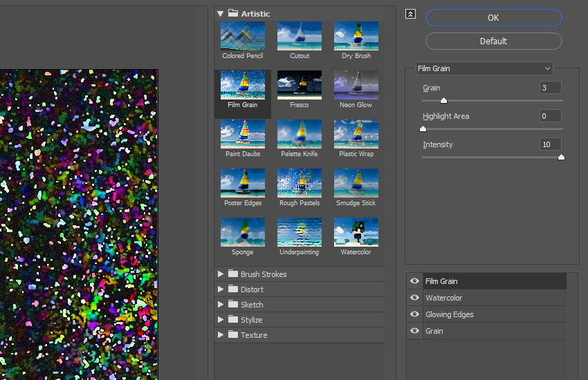Image resolution: width=588 pixels, height=380 pixels.
Task: Click the Highlight Area value field
Action: (550, 116)
